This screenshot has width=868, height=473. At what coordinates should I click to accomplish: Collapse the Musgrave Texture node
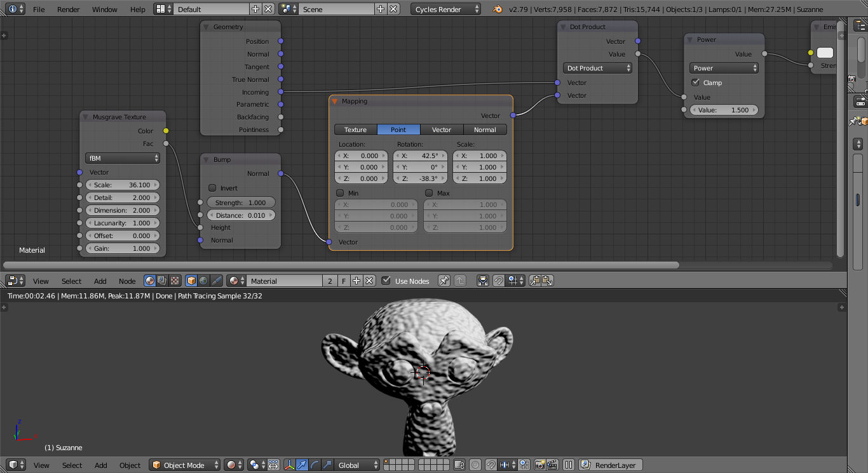pyautogui.click(x=86, y=117)
